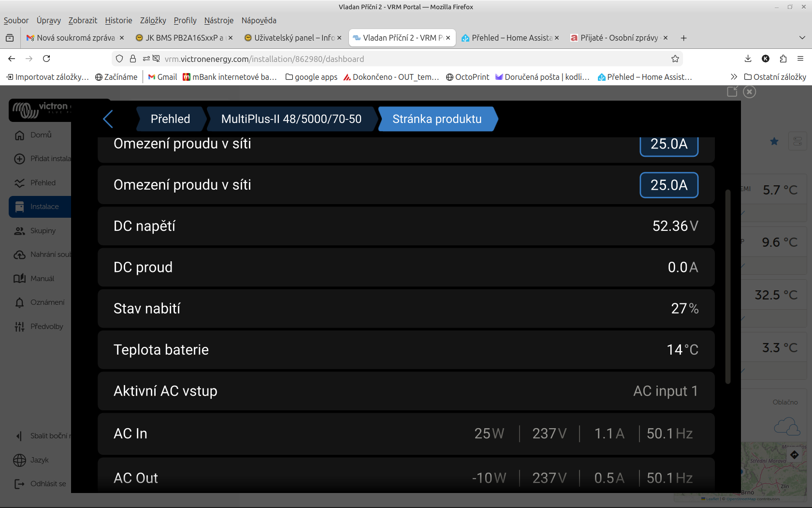This screenshot has height=508, width=812.
Task: Open Přidat instalaci in the sidebar
Action: point(42,159)
